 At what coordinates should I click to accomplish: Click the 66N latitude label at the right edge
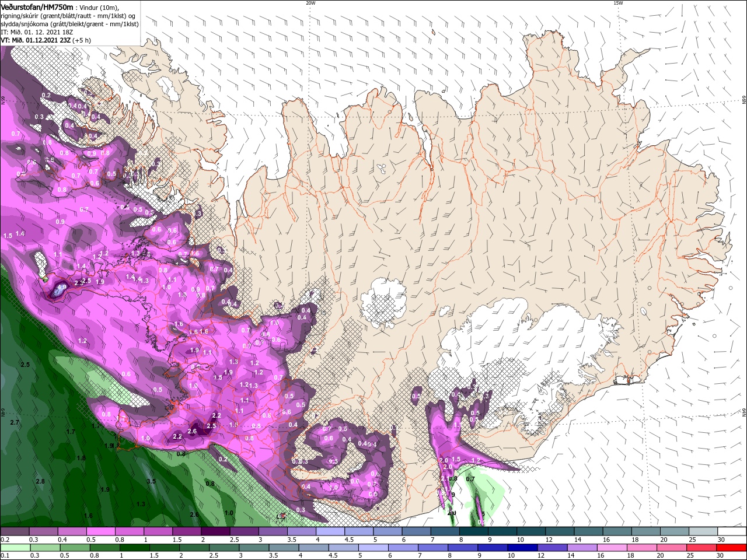[743, 100]
